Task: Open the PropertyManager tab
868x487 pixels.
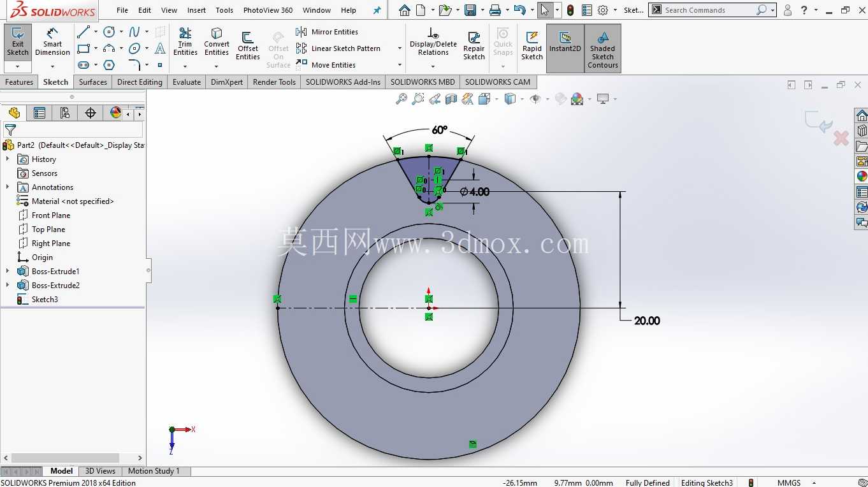Action: 40,113
